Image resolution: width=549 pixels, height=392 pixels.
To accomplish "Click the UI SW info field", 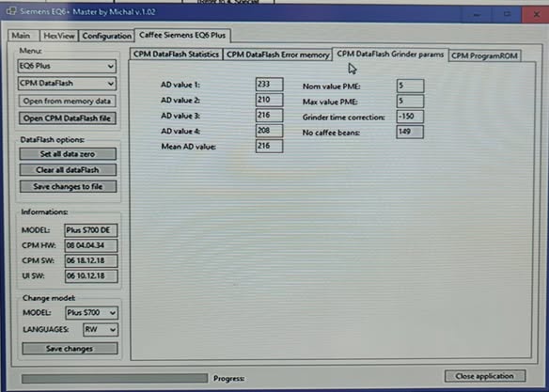I will tap(91, 275).
